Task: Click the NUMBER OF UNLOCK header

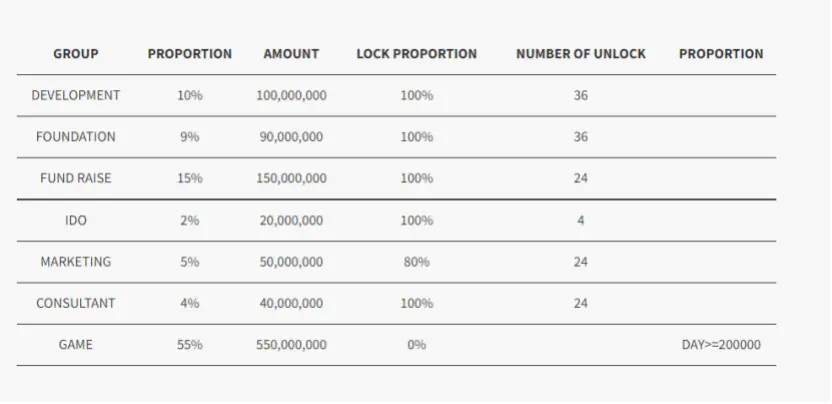Action: point(580,54)
